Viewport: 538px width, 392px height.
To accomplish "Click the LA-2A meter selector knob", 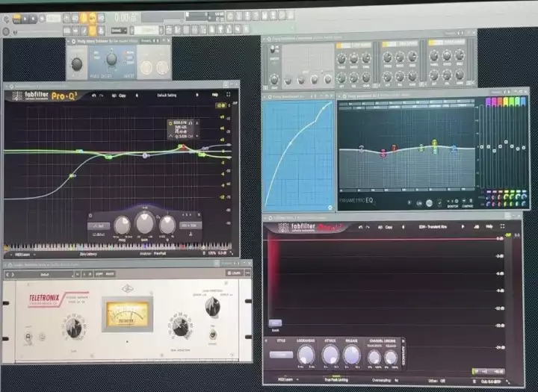I will click(212, 307).
